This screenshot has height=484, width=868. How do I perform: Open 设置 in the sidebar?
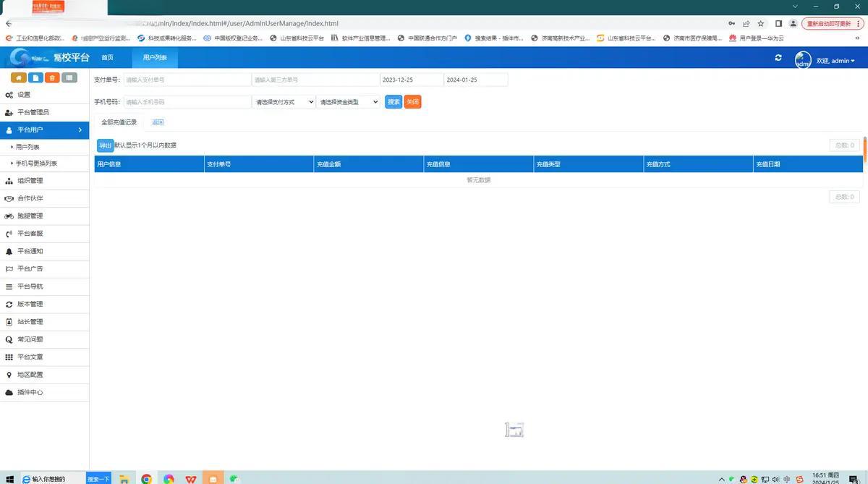click(x=44, y=95)
